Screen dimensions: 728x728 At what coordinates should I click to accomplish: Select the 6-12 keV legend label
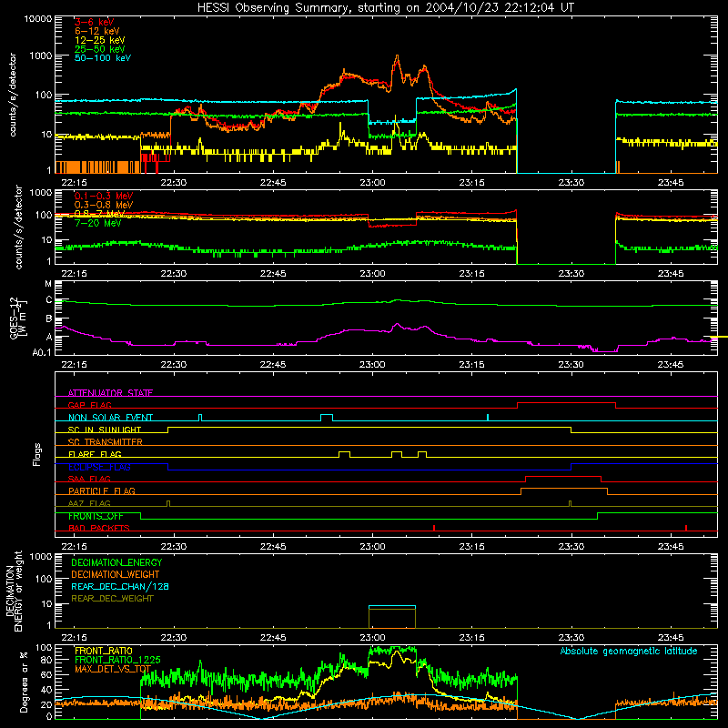97,31
